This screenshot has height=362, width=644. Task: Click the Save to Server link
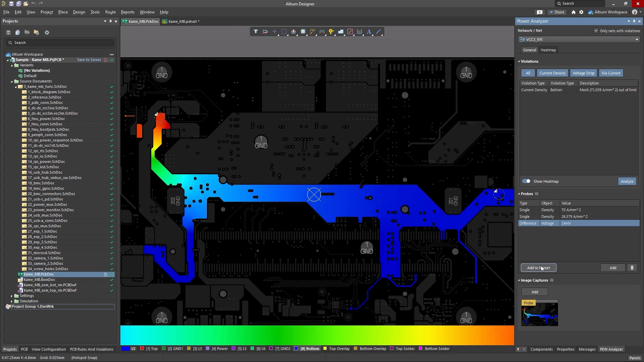[x=89, y=60]
